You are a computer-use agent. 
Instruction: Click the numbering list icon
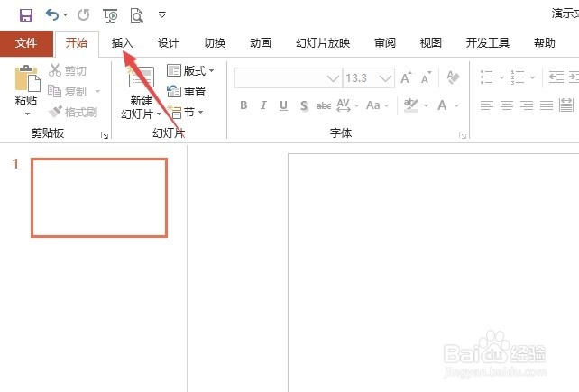(x=518, y=77)
